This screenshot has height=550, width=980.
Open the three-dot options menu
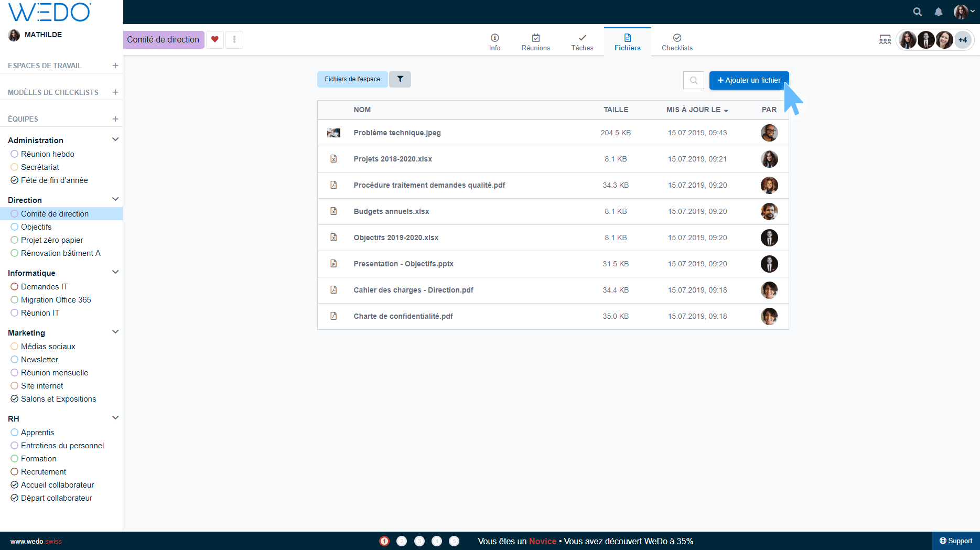coord(234,39)
